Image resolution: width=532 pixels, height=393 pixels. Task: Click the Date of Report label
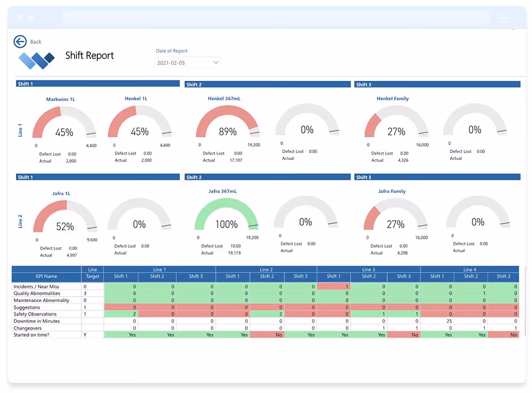[x=171, y=51]
